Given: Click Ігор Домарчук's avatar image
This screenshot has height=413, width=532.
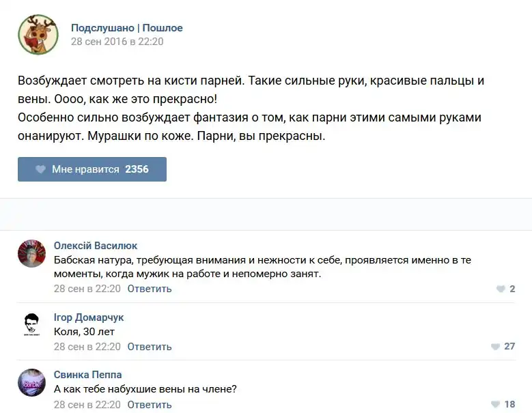Looking at the screenshot, I should [31, 326].
